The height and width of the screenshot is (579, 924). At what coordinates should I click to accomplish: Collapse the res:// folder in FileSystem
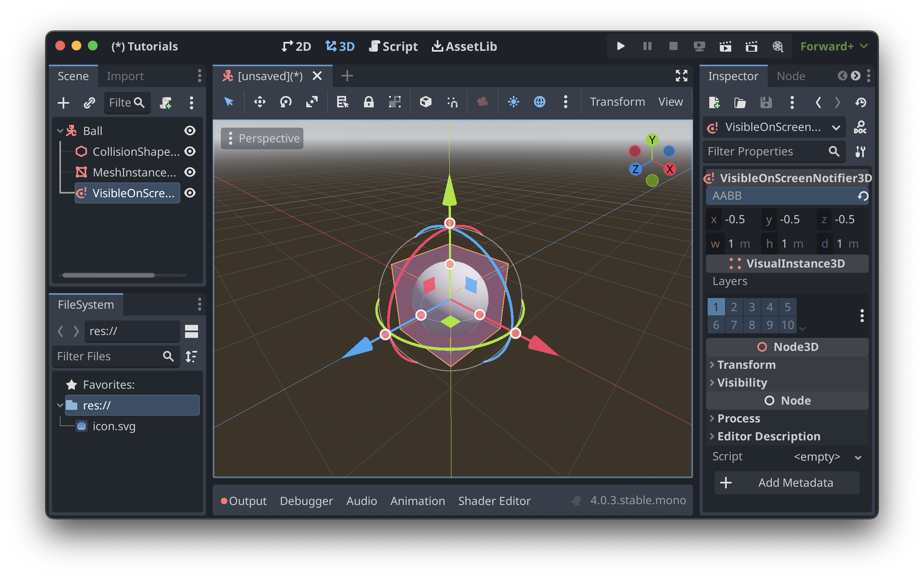tap(60, 405)
